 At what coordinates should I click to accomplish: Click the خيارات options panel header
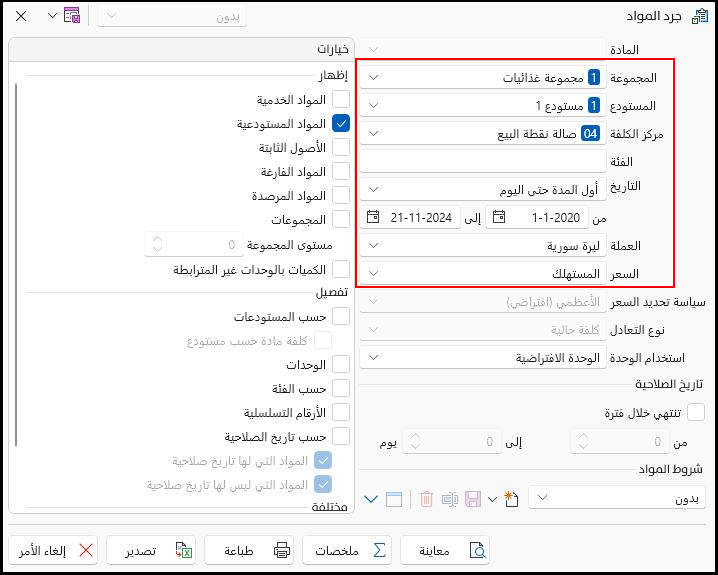(x=180, y=49)
